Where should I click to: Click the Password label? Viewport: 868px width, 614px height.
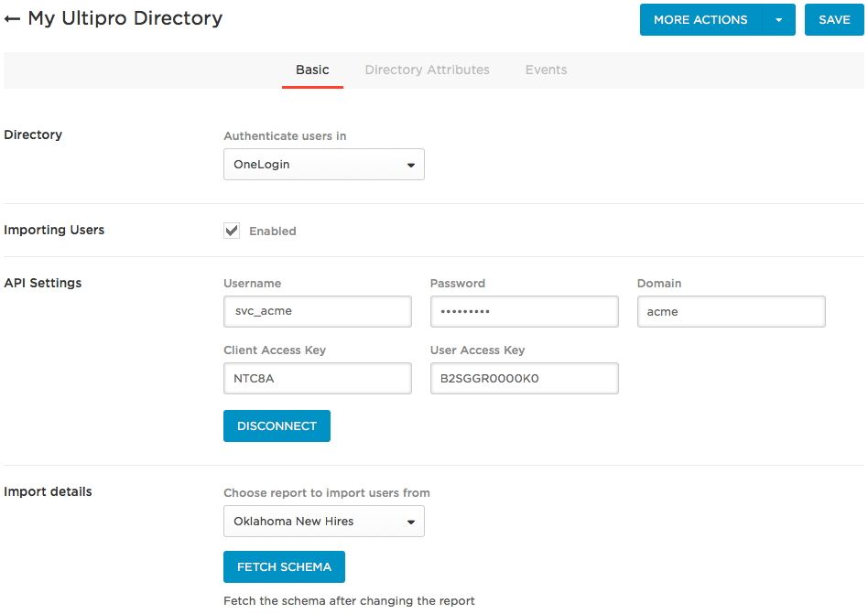click(x=457, y=284)
